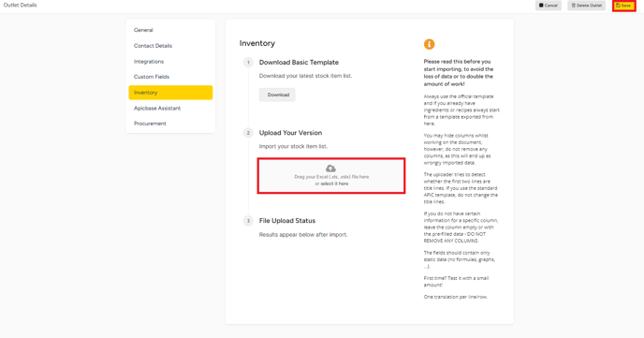Image resolution: width=644 pixels, height=338 pixels.
Task: Click the 'select it here' link
Action: [x=334, y=184]
